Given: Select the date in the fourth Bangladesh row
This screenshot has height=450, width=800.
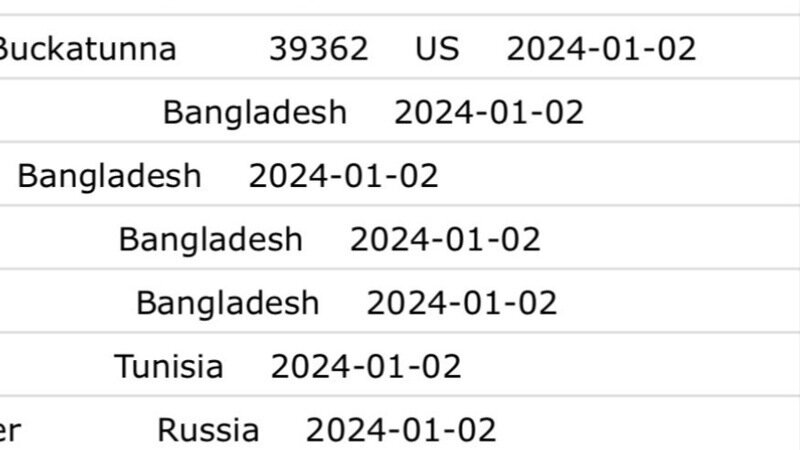Looking at the screenshot, I should coord(462,302).
